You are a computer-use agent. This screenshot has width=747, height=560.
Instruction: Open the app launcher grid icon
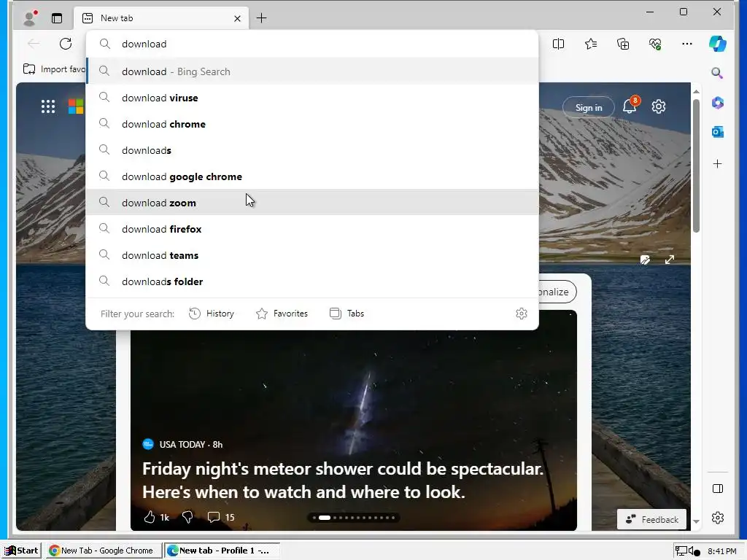48,106
